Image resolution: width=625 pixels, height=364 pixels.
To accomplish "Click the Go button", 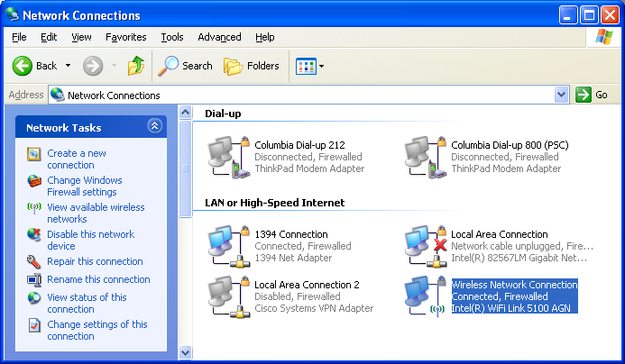I will 592,95.
